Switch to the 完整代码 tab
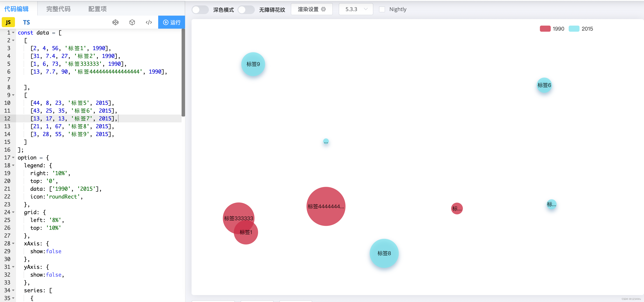Image resolution: width=644 pixels, height=302 pixels. click(58, 9)
